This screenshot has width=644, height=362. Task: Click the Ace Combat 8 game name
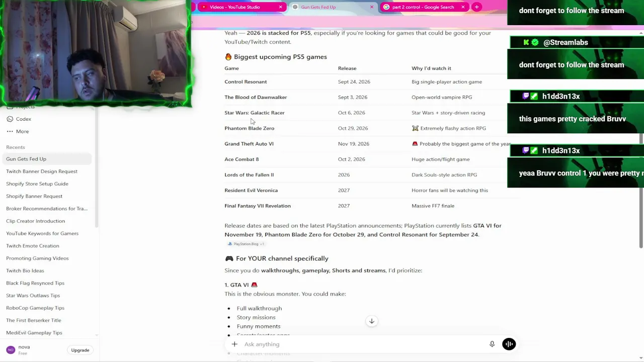[x=242, y=159]
